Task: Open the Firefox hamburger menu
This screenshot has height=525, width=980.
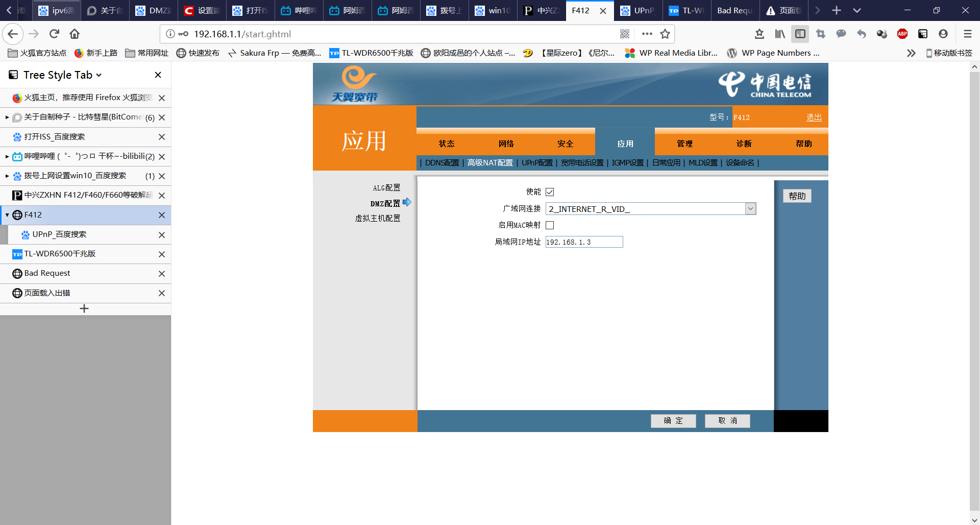Action: coord(967,34)
